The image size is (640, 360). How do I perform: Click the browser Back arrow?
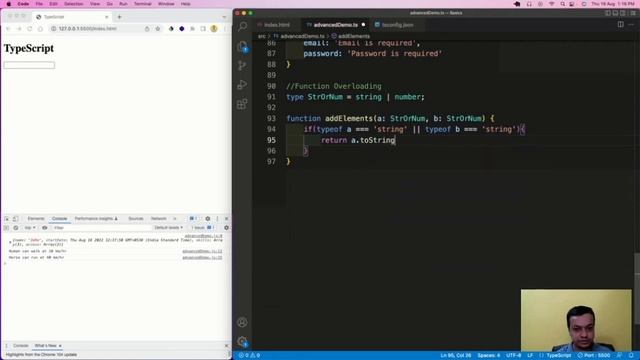click(x=8, y=29)
